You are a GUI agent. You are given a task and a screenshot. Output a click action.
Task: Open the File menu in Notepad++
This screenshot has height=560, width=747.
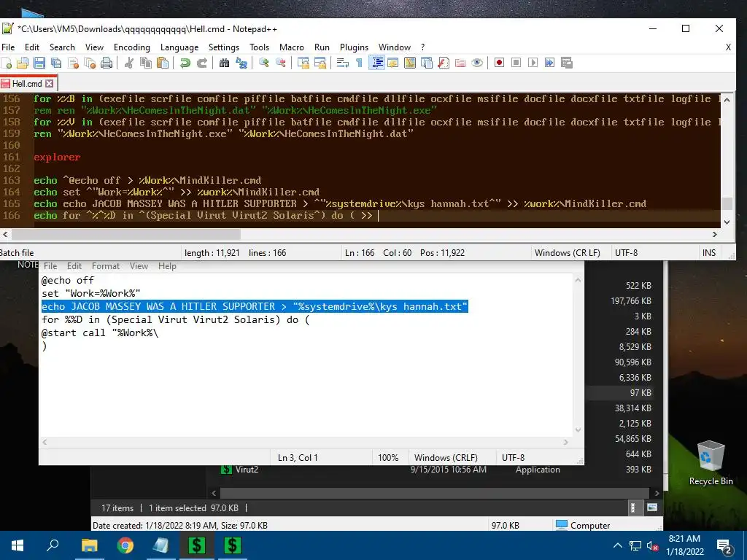(8, 47)
